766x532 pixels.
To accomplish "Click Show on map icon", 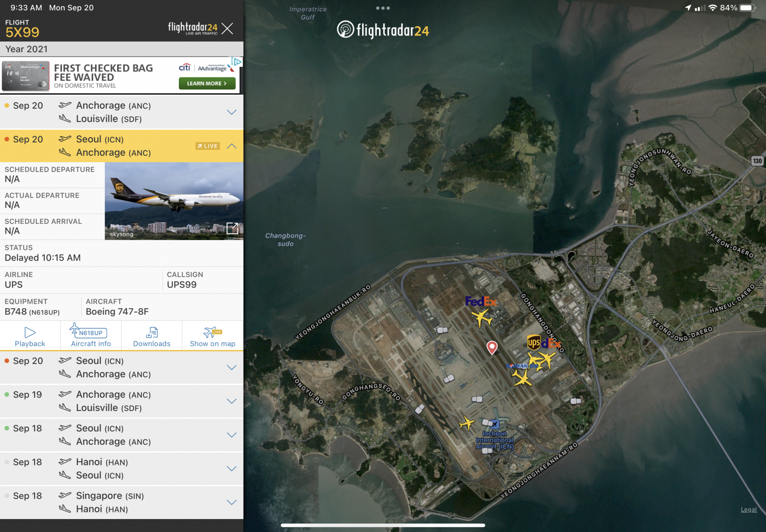I will tap(213, 332).
